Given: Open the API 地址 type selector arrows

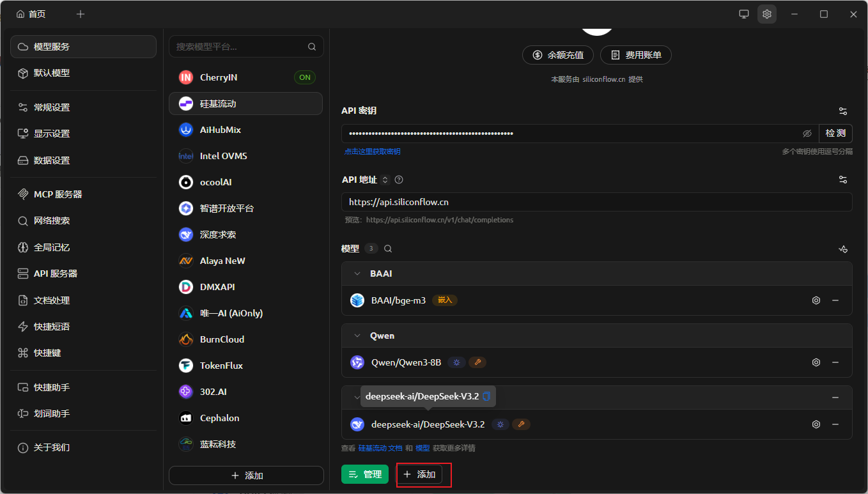Looking at the screenshot, I should [385, 180].
